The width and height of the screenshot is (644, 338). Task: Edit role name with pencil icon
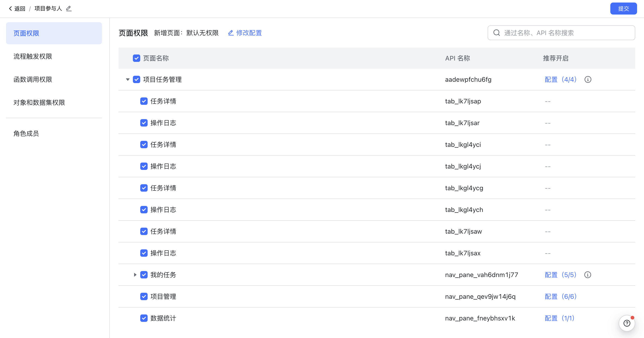pos(69,9)
